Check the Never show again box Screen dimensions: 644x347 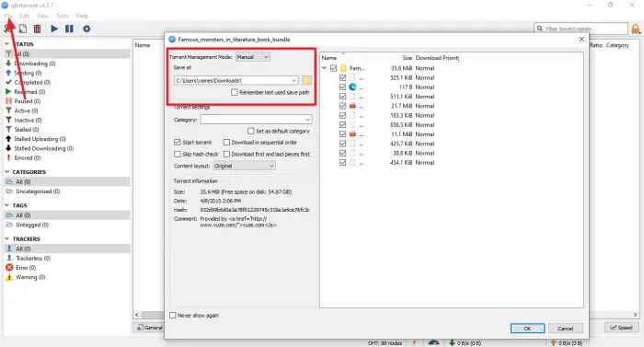[173, 316]
